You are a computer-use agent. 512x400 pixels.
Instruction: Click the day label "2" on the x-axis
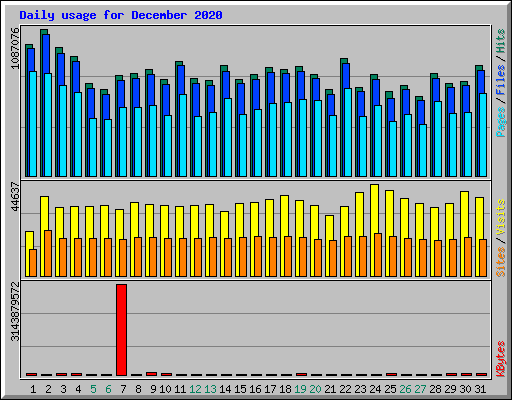[x=48, y=389]
